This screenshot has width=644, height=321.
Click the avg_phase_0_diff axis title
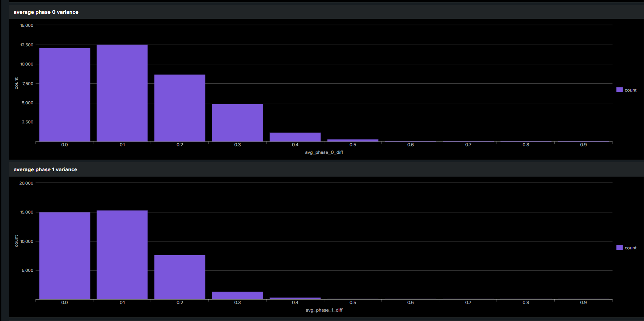(x=324, y=152)
